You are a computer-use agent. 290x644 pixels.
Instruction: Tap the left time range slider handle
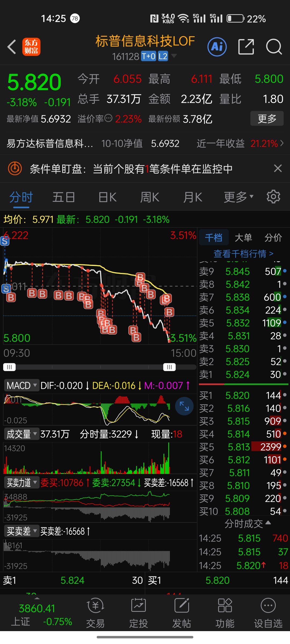pos(9,367)
